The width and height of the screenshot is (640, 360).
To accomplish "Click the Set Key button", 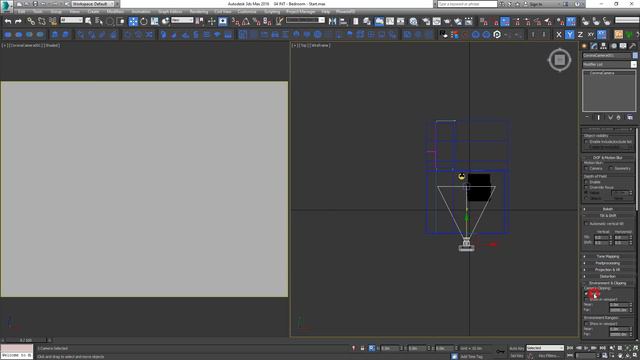I will click(x=516, y=356).
